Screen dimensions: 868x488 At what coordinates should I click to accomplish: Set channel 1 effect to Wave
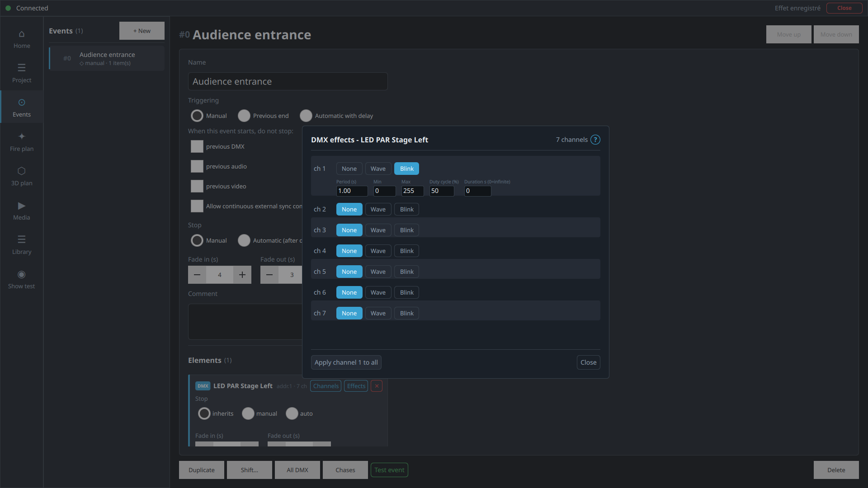pos(378,169)
